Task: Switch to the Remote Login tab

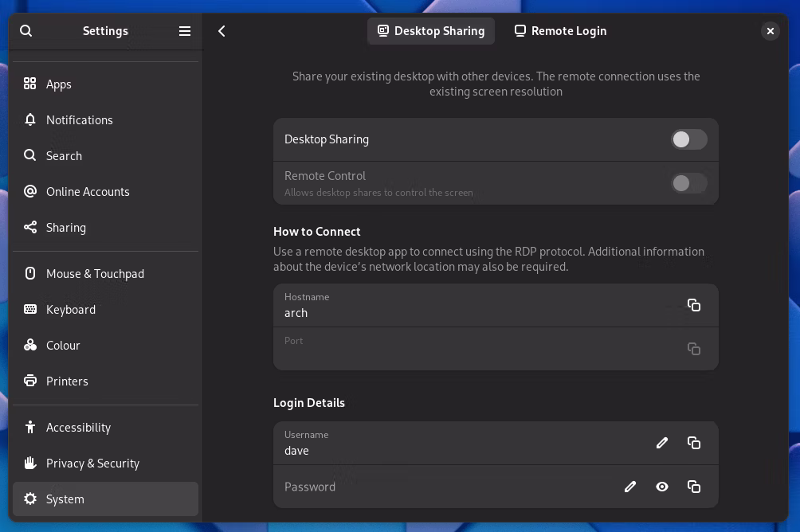Action: point(560,31)
